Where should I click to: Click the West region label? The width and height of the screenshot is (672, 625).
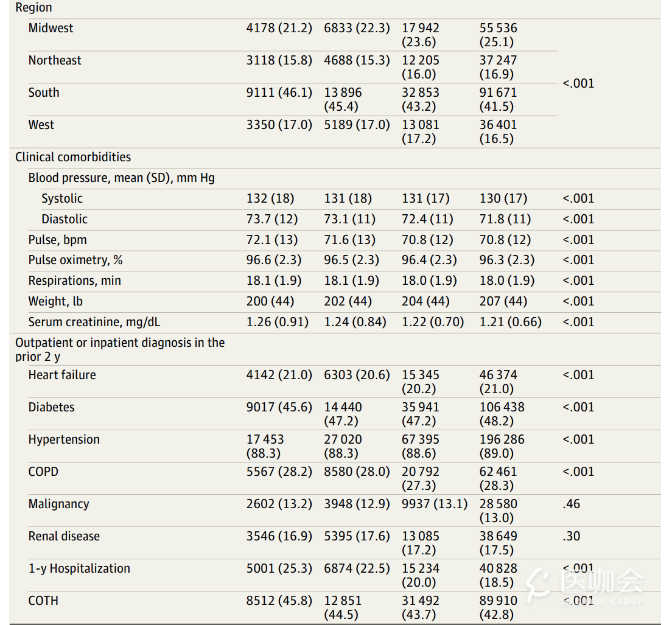click(x=41, y=125)
